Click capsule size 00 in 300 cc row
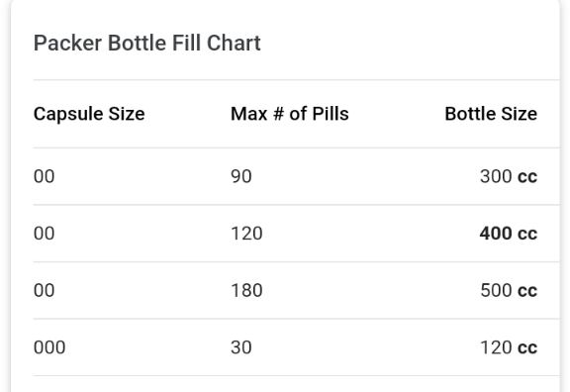Viewport: 570px width, 392px height. click(x=44, y=176)
